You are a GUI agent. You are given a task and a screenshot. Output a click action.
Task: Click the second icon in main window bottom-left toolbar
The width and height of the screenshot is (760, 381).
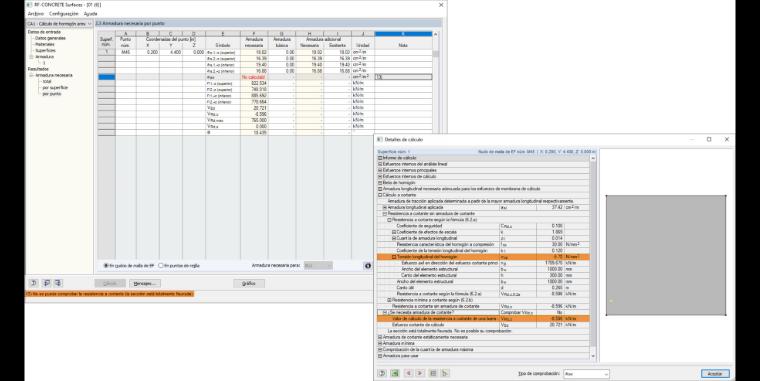pos(47,283)
